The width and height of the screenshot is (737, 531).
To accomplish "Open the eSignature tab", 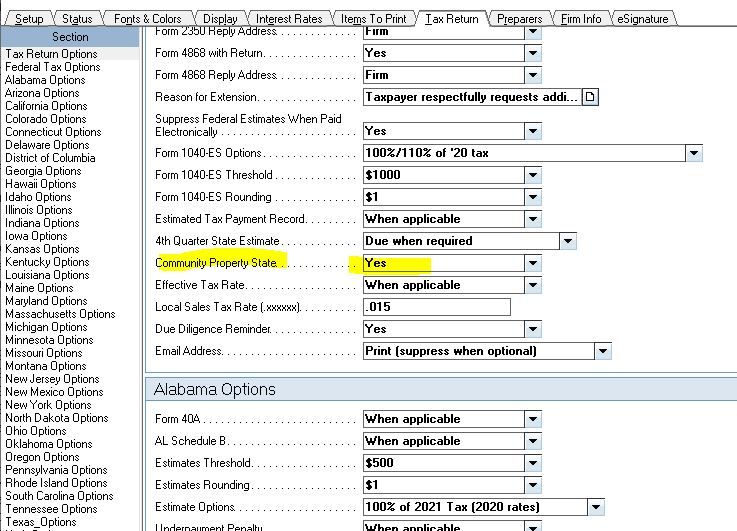I will (x=640, y=19).
